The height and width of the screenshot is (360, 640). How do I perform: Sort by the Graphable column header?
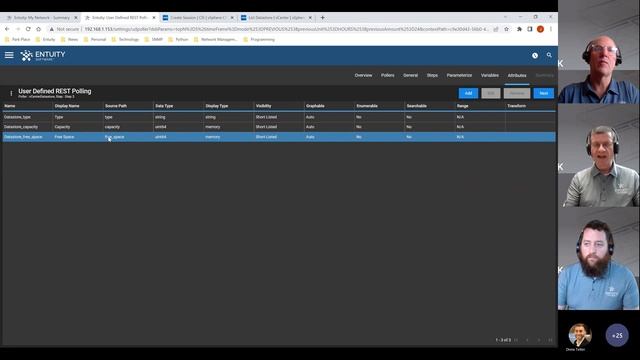(315, 106)
